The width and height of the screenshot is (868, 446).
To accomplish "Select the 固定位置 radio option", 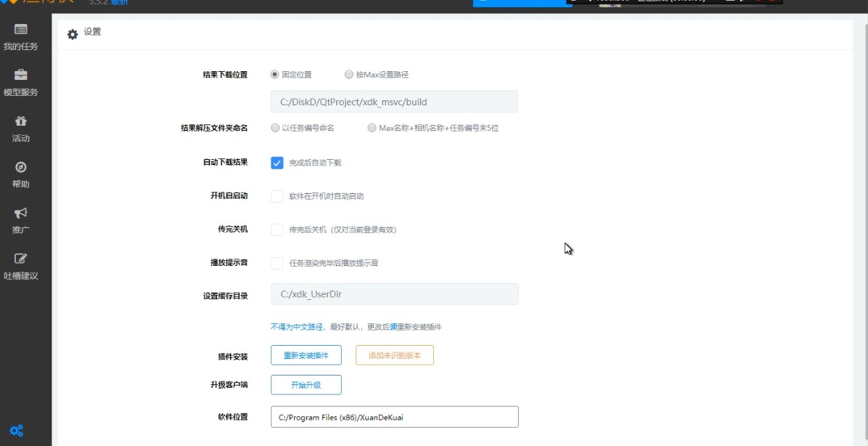I will click(274, 74).
